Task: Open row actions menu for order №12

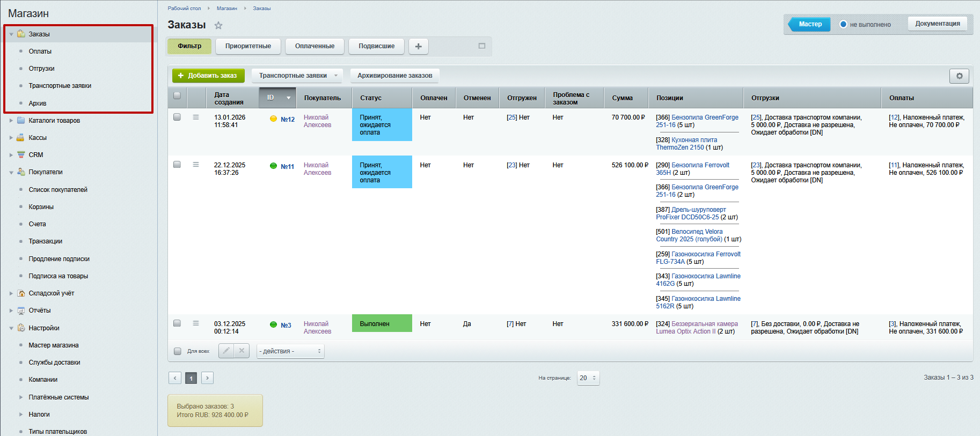Action: (196, 117)
